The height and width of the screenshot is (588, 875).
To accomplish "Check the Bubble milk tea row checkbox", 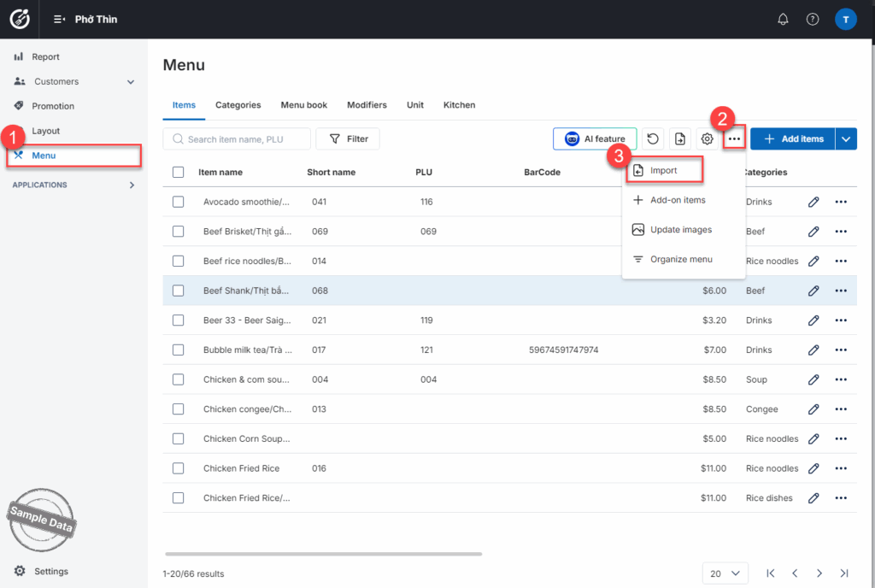I will (x=178, y=350).
